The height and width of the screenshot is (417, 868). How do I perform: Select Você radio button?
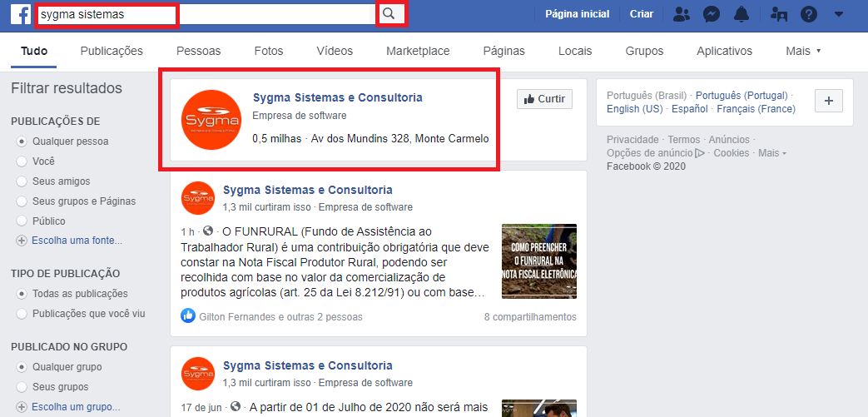tap(22, 161)
